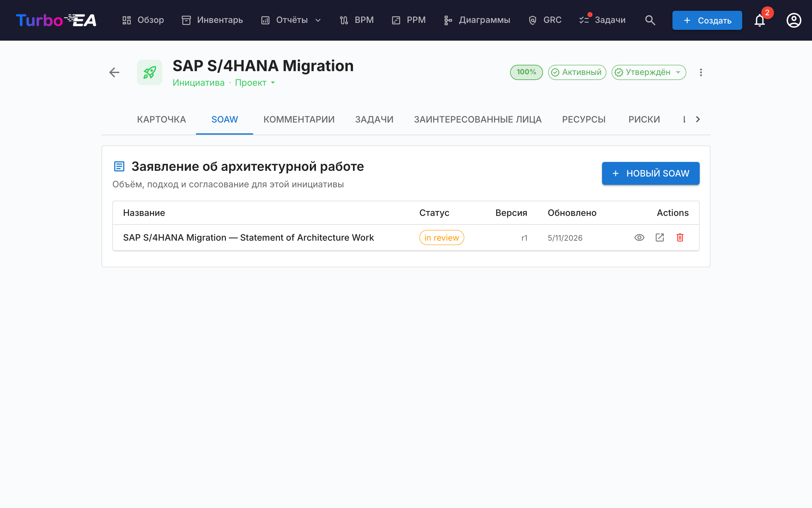Image resolution: width=812 pixels, height=508 pixels.
Task: Expand the Отчёты dropdown menu
Action: pyautogui.click(x=291, y=20)
